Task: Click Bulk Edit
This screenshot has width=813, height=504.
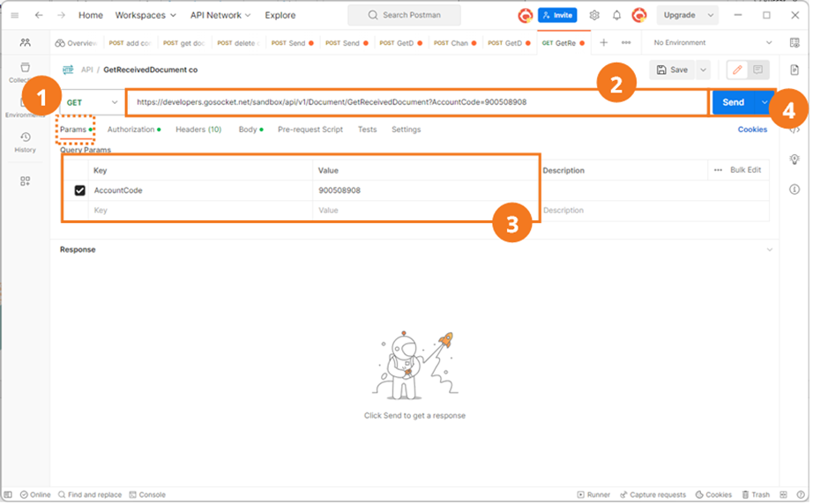Action: [x=746, y=170]
